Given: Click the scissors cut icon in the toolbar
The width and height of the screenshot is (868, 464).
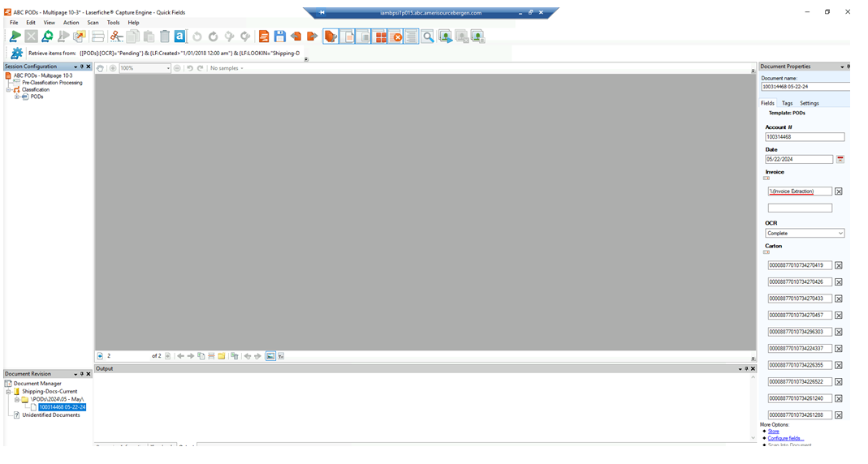Looking at the screenshot, I should [x=115, y=37].
